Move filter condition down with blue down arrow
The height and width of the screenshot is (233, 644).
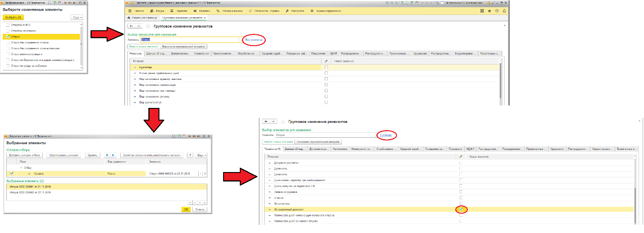112,155
